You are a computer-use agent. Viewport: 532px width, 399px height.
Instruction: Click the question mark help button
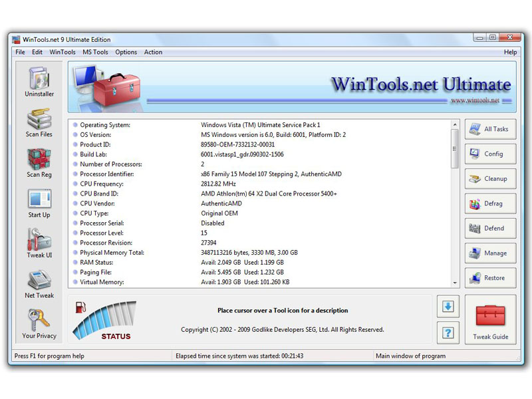(x=448, y=332)
